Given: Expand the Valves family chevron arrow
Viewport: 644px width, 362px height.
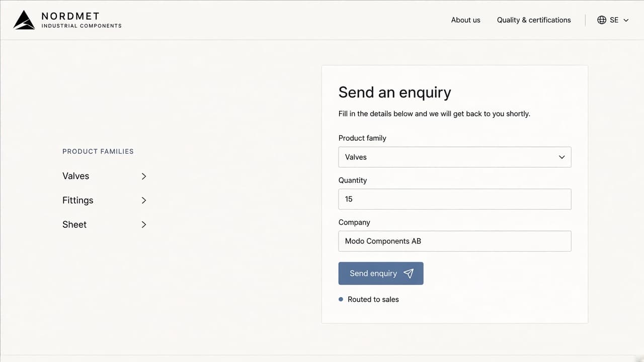Looking at the screenshot, I should pyautogui.click(x=144, y=176).
